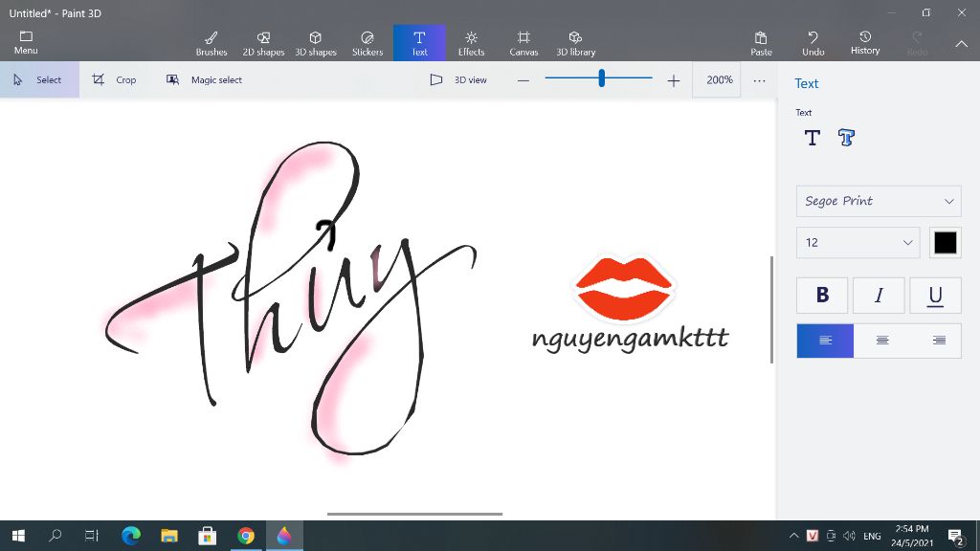980x551 pixels.
Task: Zoom in with the plus button
Action: pyautogui.click(x=673, y=80)
